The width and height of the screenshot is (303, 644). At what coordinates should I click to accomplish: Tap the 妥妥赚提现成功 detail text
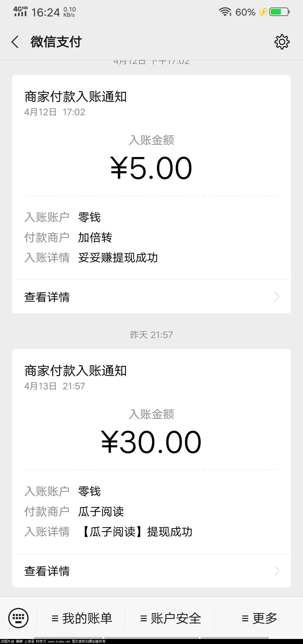click(118, 258)
